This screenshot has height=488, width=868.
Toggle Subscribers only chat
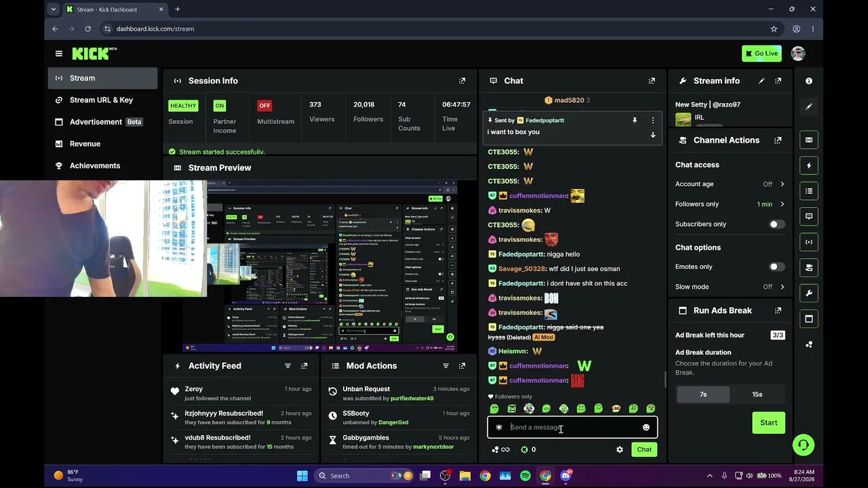[x=777, y=224]
